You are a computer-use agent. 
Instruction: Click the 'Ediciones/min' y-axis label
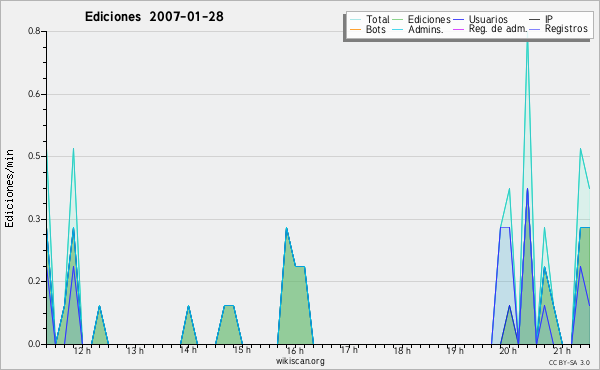(9, 188)
